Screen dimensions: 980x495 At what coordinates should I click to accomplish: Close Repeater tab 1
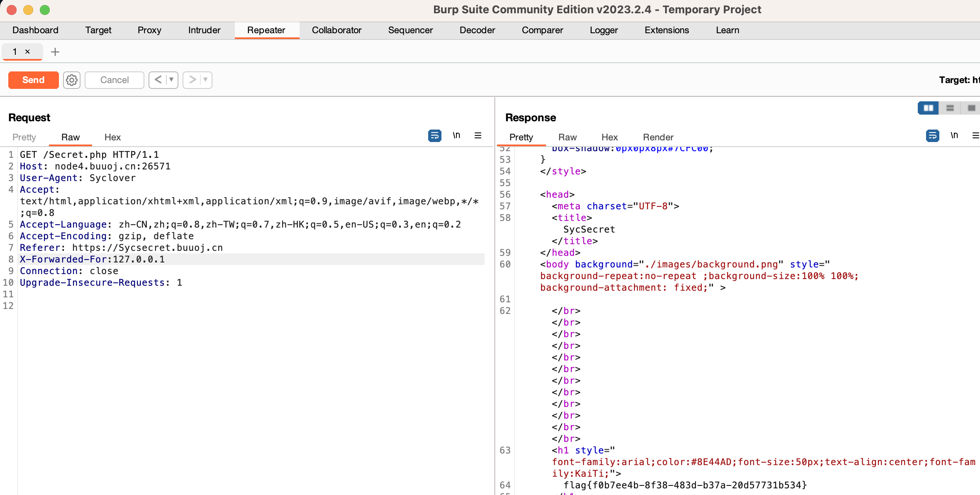coord(27,51)
